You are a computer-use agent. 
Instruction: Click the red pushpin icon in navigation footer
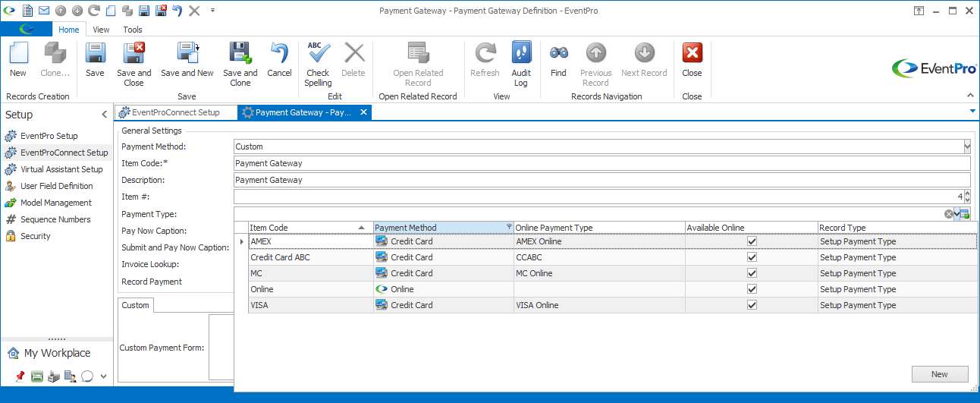pos(20,376)
